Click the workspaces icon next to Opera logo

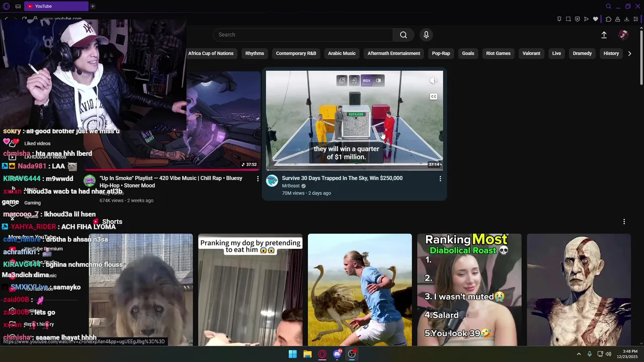click(x=18, y=6)
